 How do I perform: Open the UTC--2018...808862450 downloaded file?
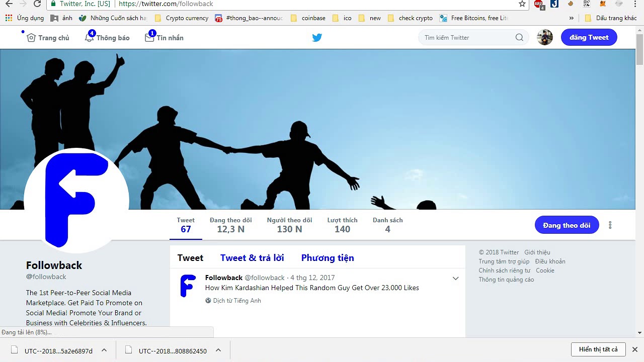coord(167,350)
